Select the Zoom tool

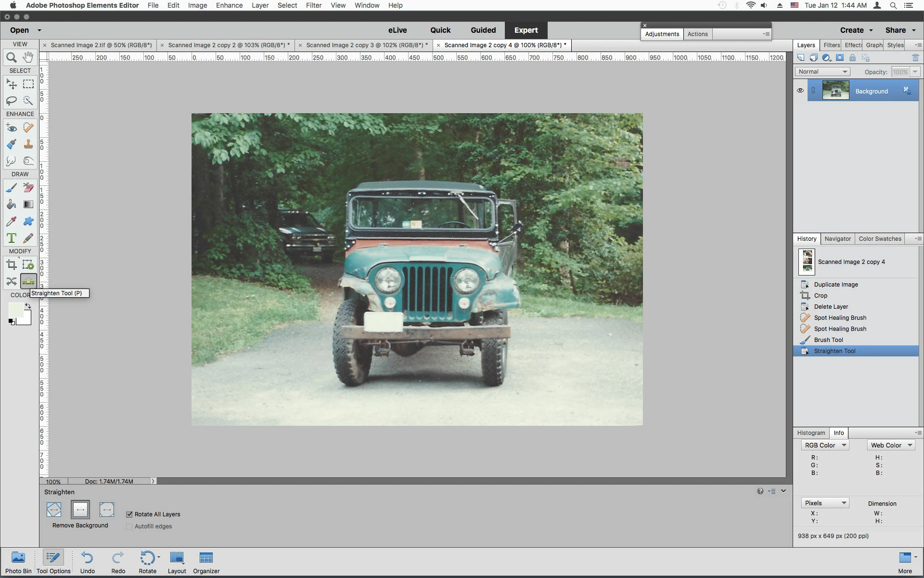tap(12, 58)
